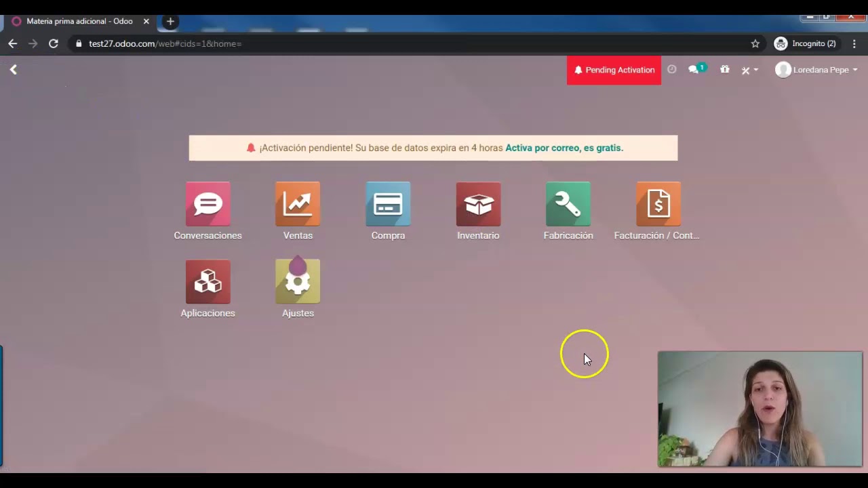
Task: Bookmark this page with the star icon
Action: tap(755, 43)
